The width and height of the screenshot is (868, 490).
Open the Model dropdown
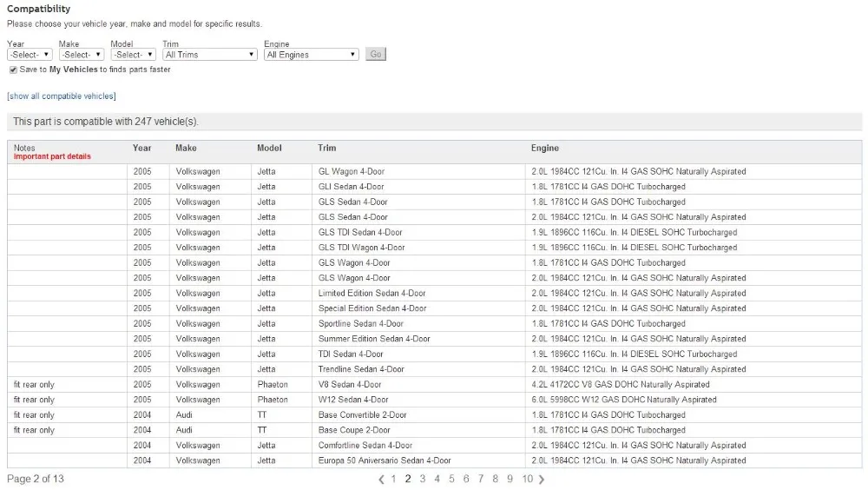tap(133, 55)
